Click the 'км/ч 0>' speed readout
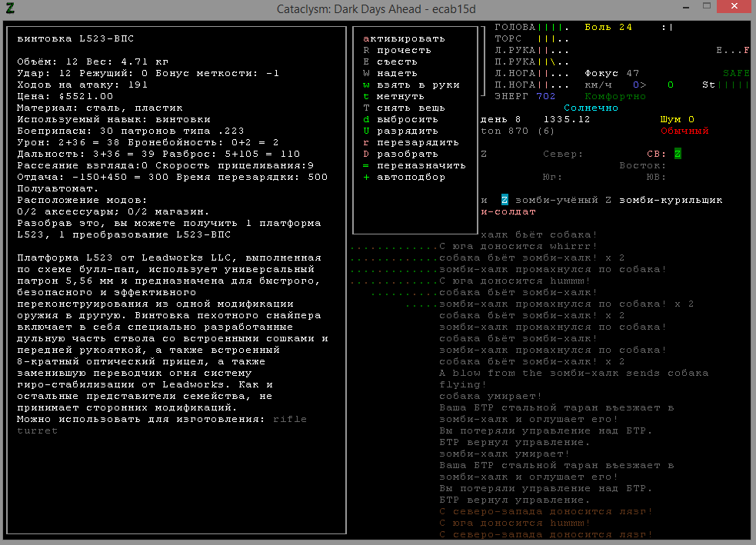 coord(615,85)
